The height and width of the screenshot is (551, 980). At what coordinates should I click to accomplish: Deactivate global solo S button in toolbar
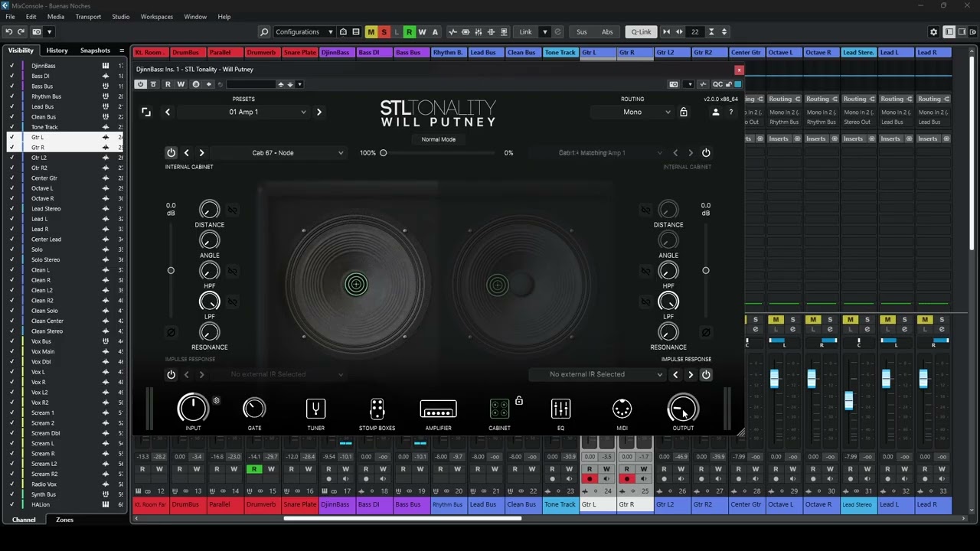pos(384,32)
